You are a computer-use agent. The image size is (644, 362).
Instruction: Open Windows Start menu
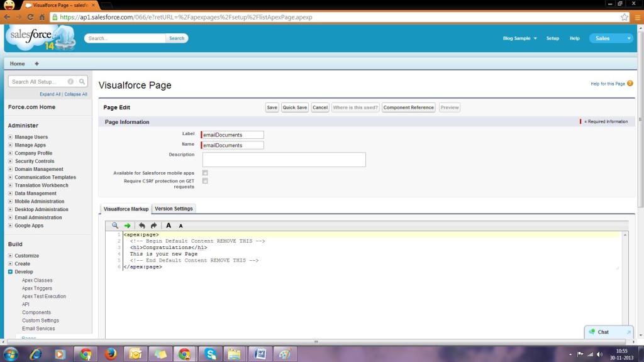coord(11,354)
